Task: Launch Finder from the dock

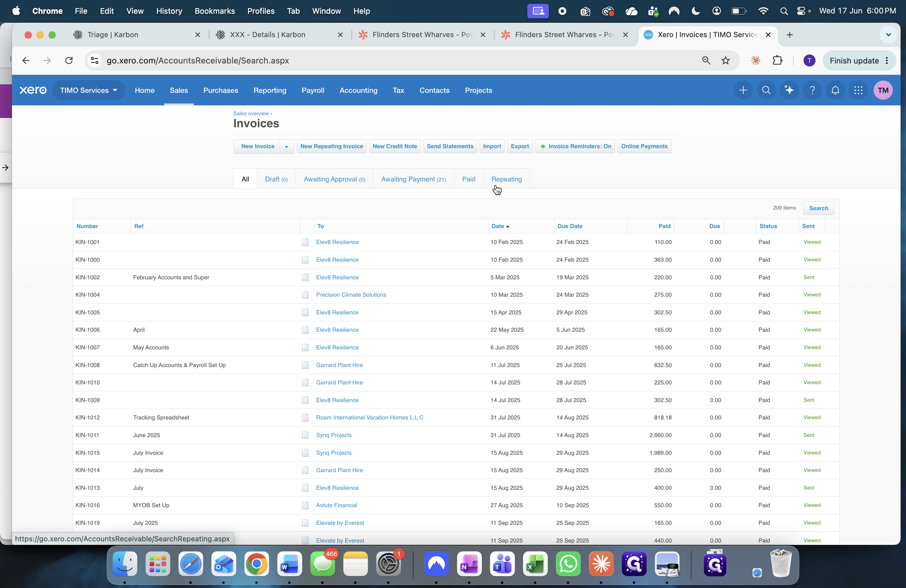Action: (x=125, y=564)
